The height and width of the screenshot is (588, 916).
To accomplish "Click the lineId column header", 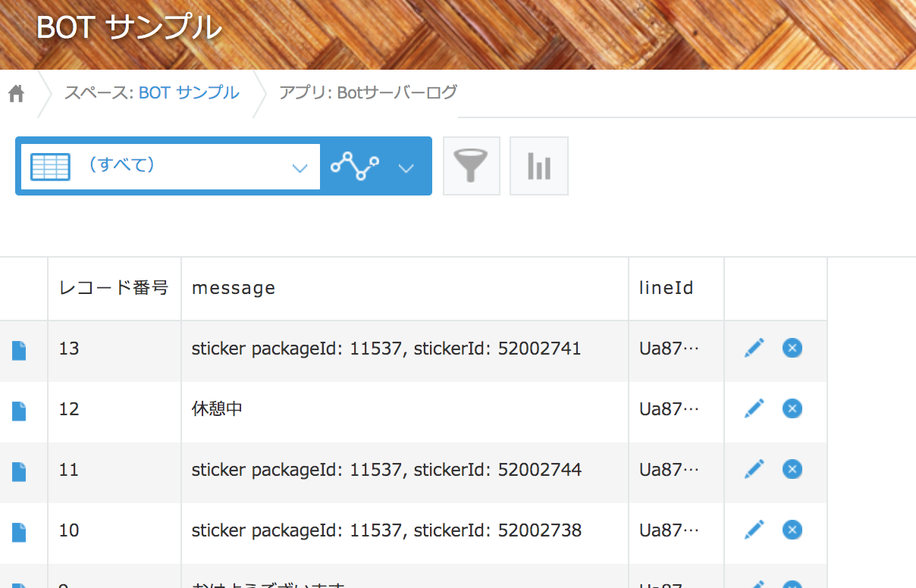I will point(666,288).
